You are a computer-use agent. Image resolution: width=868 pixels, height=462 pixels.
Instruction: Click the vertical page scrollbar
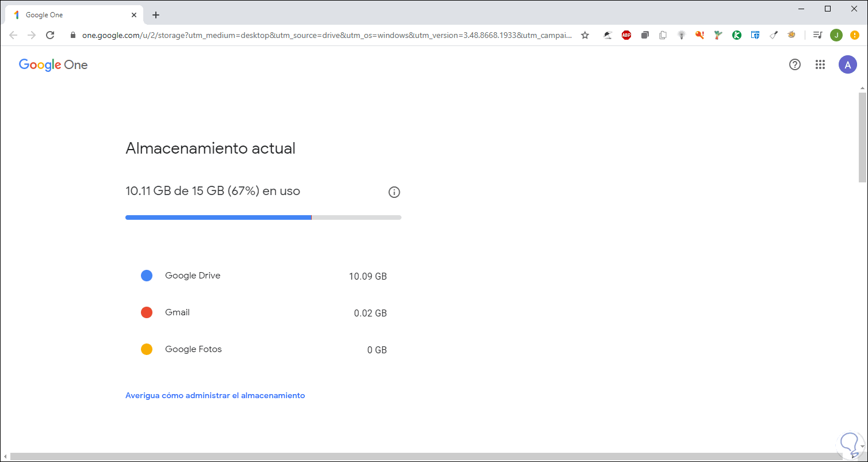pos(862,137)
